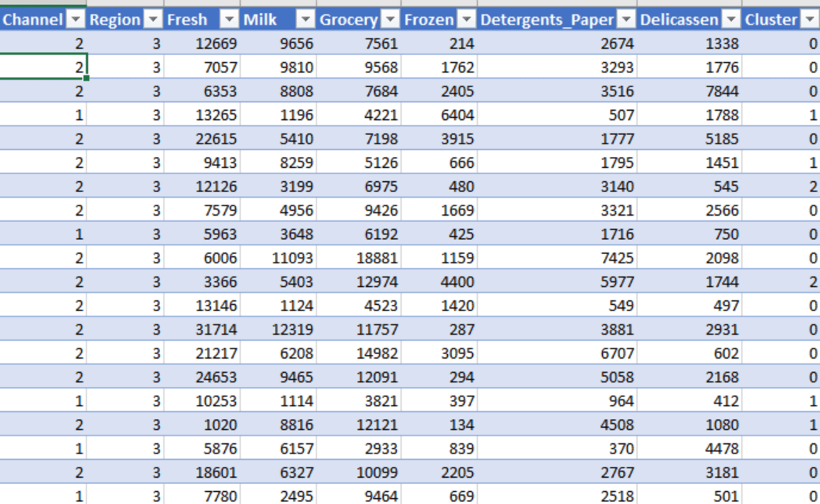Select Grocery cell with value 6975

click(x=359, y=186)
